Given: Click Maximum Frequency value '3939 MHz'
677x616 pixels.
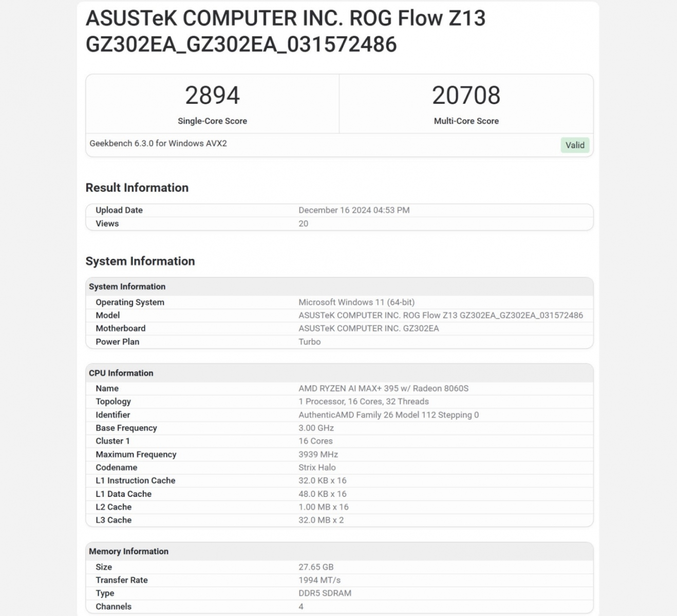Looking at the screenshot, I should pos(318,454).
